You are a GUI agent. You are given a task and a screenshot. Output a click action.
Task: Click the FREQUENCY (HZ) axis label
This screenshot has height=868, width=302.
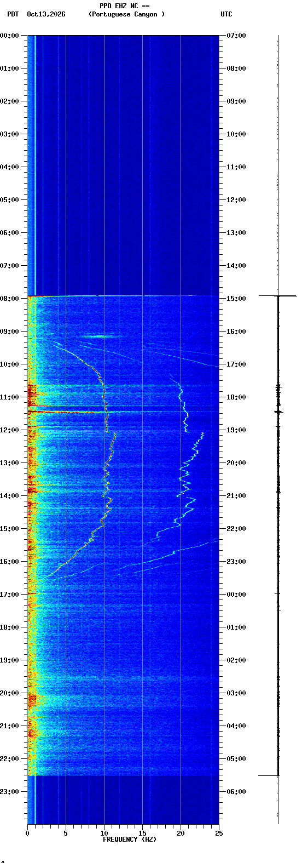pyautogui.click(x=130, y=840)
